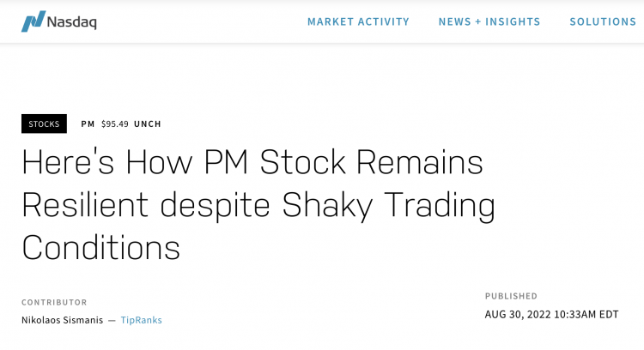Click the black STOCKS category tag
This screenshot has width=644, height=350.
click(x=44, y=124)
